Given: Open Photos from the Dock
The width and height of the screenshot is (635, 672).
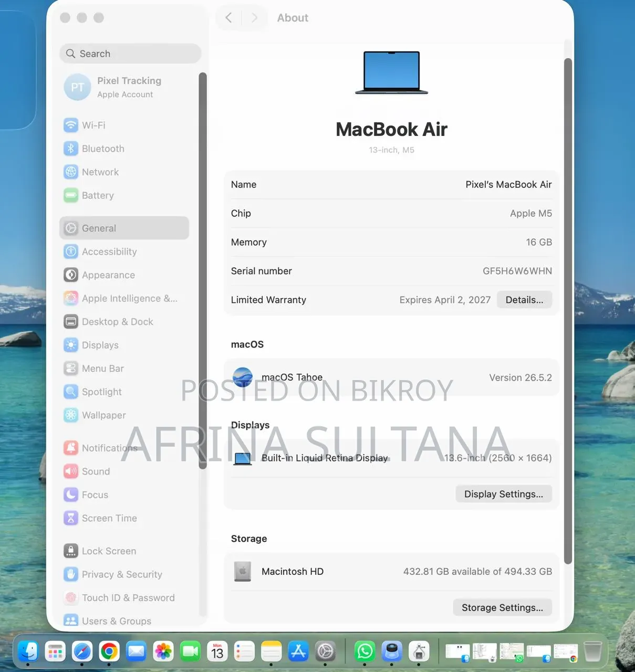Looking at the screenshot, I should (163, 652).
